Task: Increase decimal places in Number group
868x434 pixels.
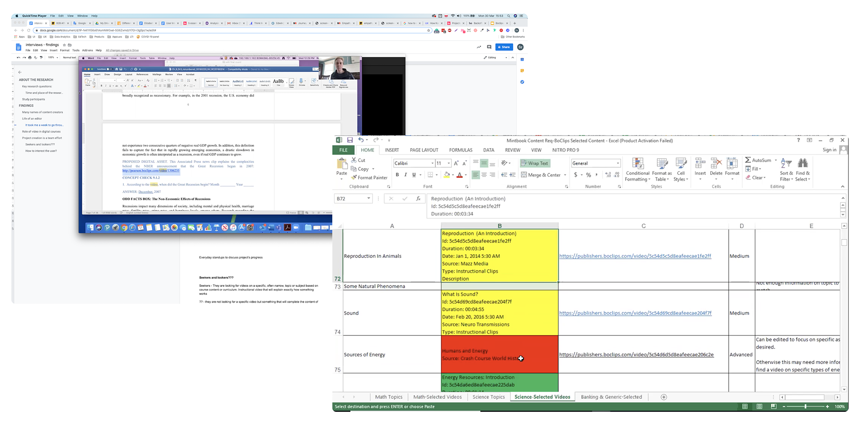Action: click(609, 175)
